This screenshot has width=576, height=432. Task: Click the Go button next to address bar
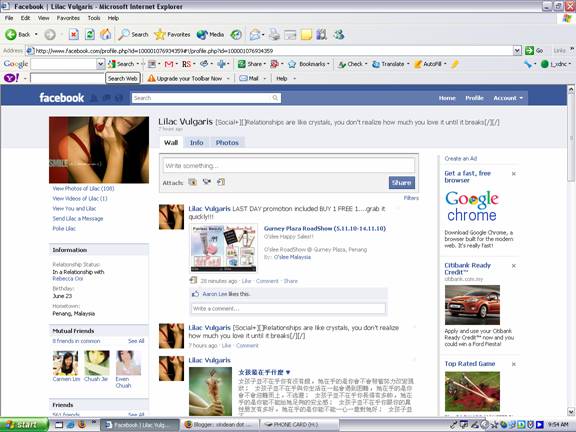coord(534,50)
